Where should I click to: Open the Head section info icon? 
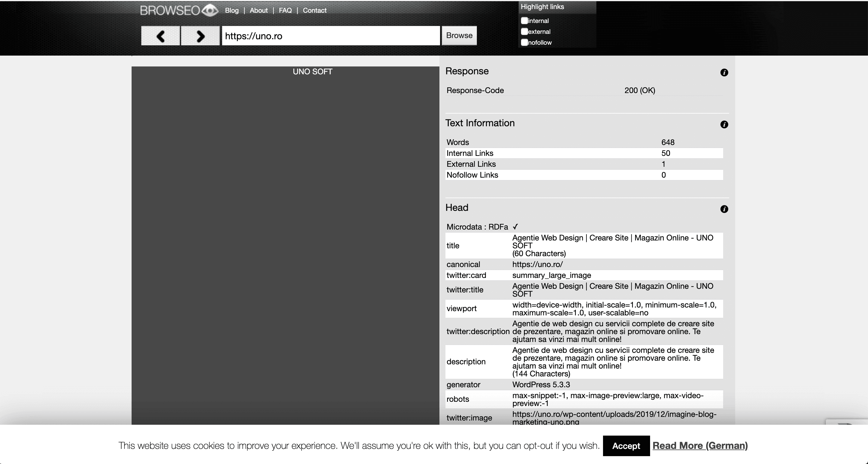tap(724, 209)
